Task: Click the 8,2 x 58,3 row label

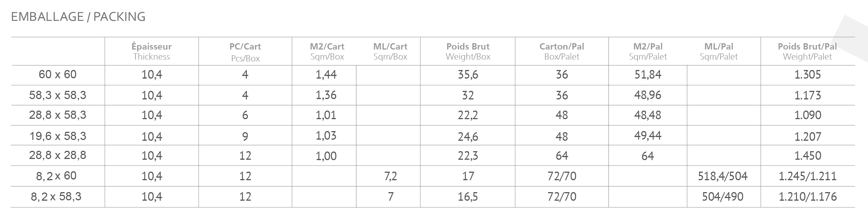Action: (56, 196)
